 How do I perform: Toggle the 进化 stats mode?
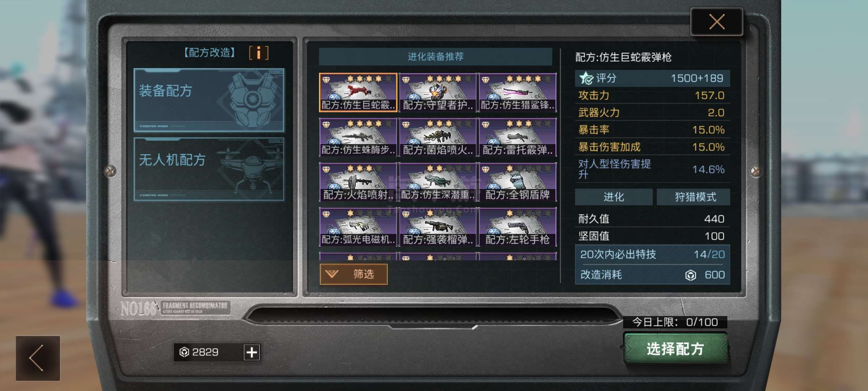click(614, 197)
